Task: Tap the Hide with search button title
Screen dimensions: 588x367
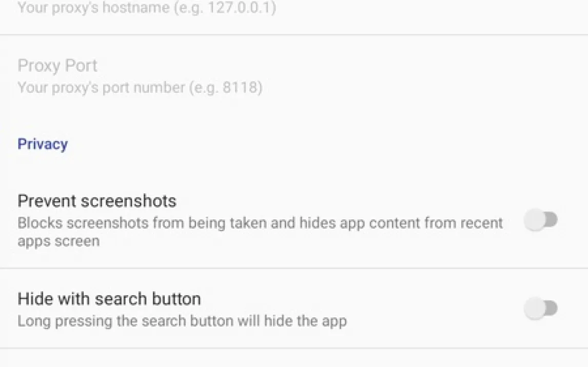Action: click(109, 299)
